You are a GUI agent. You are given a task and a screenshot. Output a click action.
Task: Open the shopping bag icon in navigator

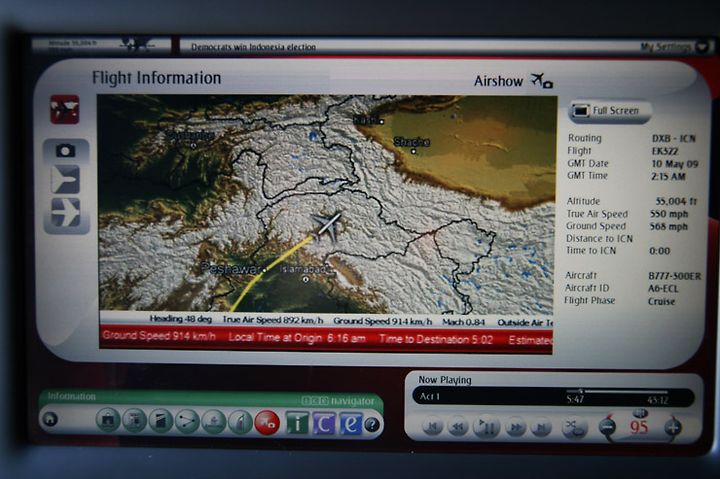click(x=108, y=420)
